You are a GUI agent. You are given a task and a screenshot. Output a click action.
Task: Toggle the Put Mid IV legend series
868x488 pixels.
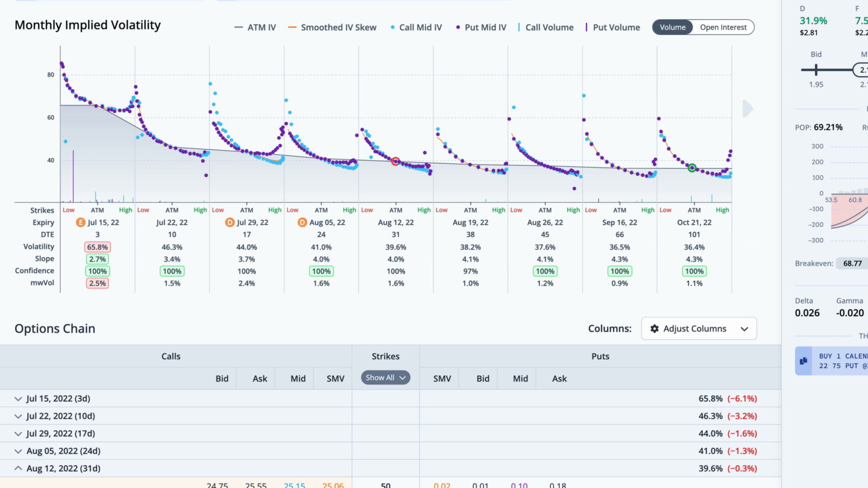click(481, 27)
